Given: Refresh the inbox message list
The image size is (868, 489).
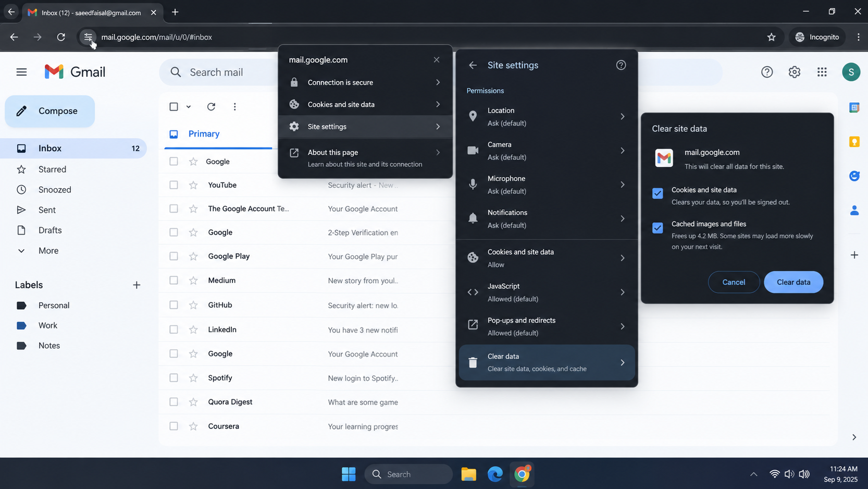Looking at the screenshot, I should pos(211,106).
